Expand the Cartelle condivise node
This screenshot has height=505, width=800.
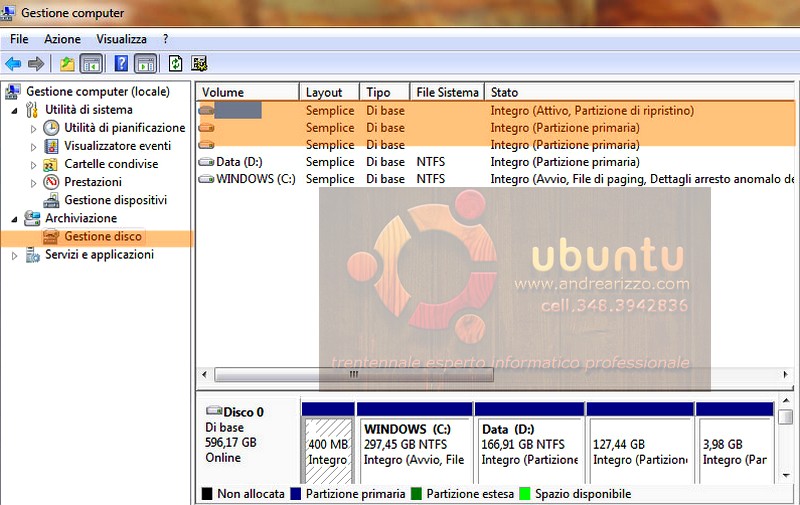pyautogui.click(x=33, y=165)
